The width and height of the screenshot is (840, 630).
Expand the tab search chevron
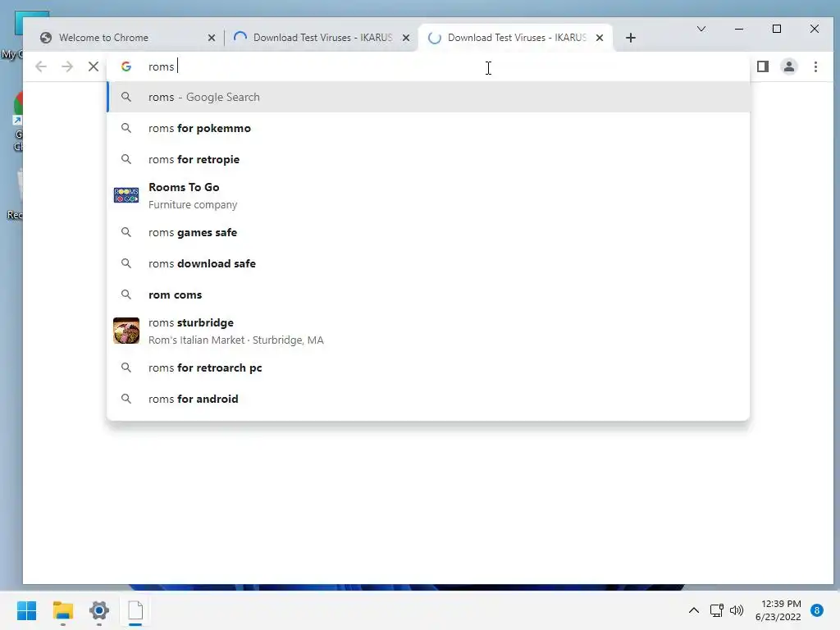[x=701, y=29]
